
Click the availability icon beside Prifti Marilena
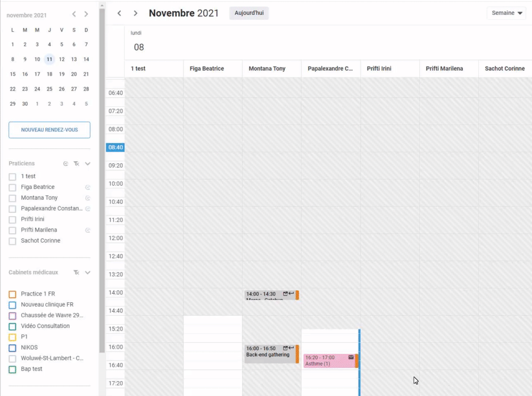[88, 230]
